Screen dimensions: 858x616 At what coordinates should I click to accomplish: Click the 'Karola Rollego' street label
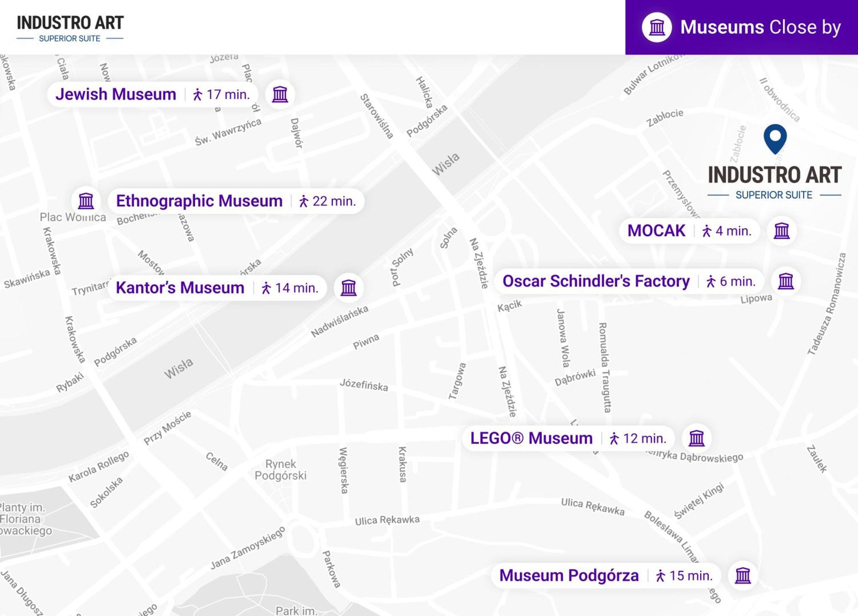[x=98, y=466]
